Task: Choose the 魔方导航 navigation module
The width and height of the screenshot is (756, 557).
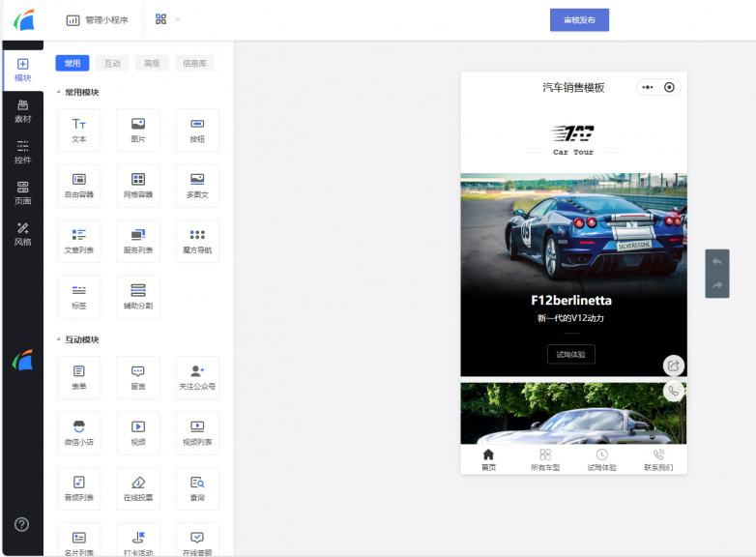Action: [x=197, y=241]
